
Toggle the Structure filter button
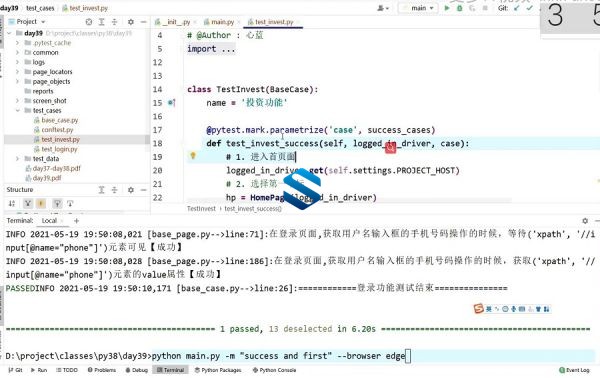[x=28, y=204]
